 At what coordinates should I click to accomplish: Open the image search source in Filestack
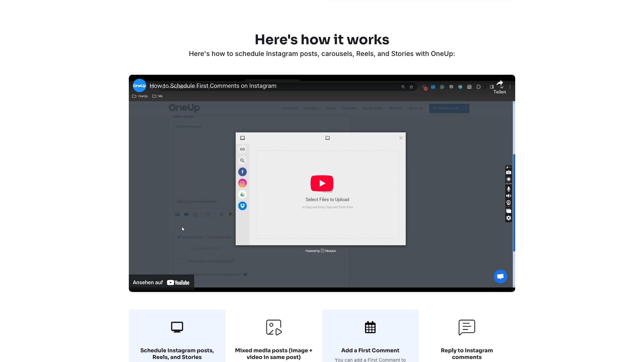(x=242, y=160)
